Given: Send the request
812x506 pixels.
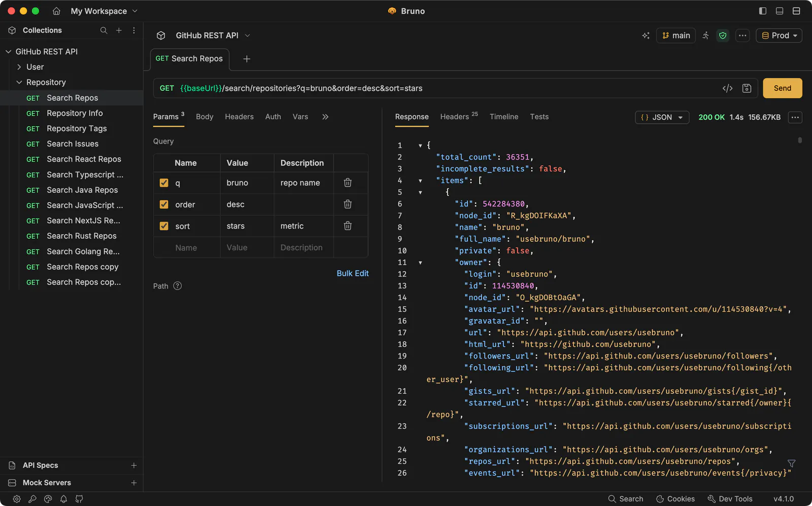Looking at the screenshot, I should [x=783, y=88].
